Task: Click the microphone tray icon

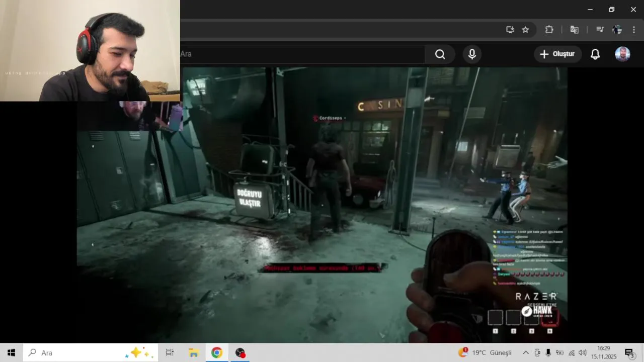Action: tap(548, 353)
